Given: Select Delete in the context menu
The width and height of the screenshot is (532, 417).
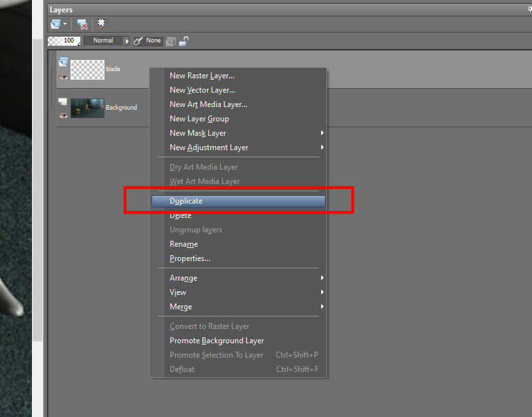Looking at the screenshot, I should click(x=238, y=215).
